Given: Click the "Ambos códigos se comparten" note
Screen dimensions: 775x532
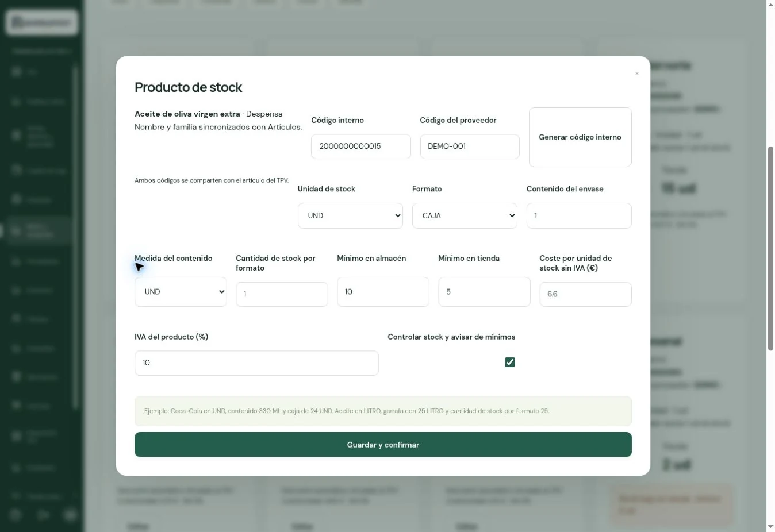Looking at the screenshot, I should click(212, 180).
